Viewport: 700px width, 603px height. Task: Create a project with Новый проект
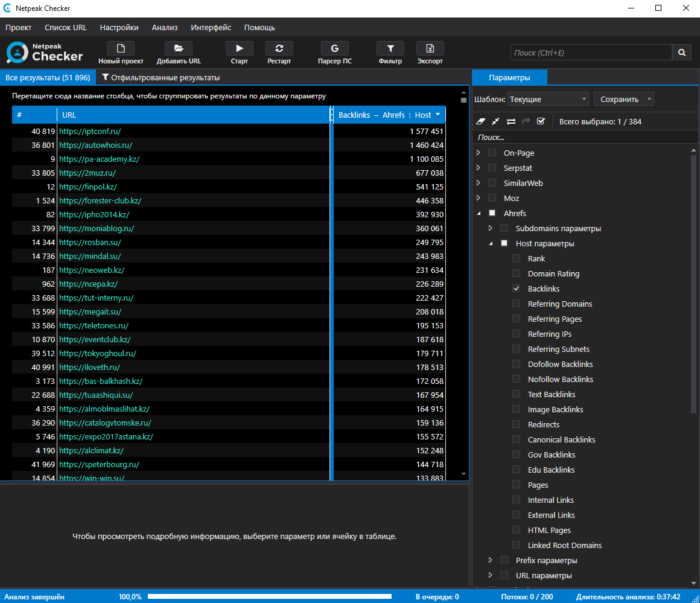click(x=121, y=53)
